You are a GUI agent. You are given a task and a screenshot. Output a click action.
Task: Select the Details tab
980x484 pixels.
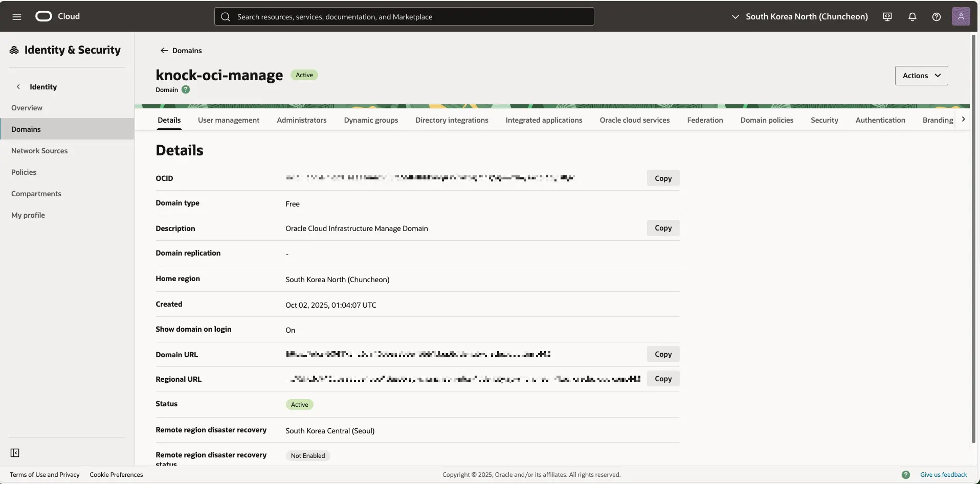(169, 120)
